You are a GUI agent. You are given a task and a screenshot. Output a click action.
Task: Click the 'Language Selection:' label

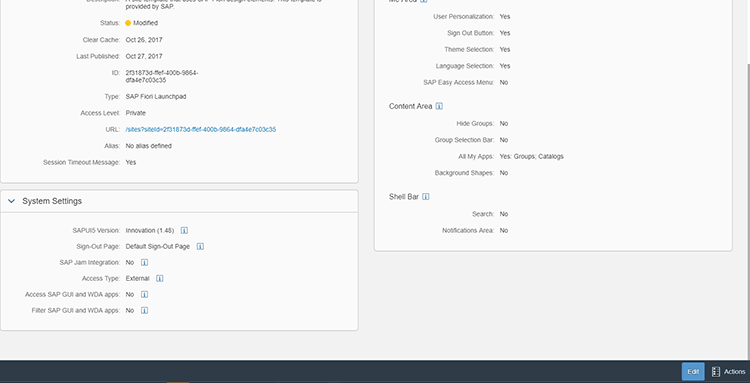coord(465,66)
